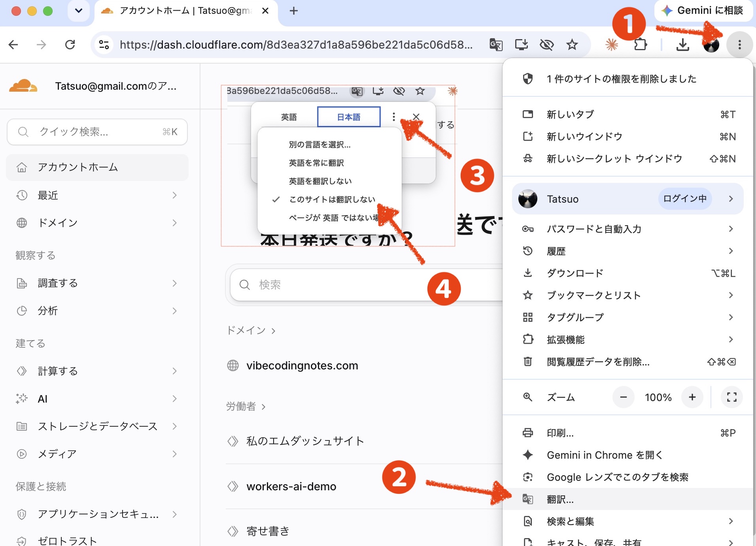Click the ログイン中 badge

pyautogui.click(x=685, y=199)
